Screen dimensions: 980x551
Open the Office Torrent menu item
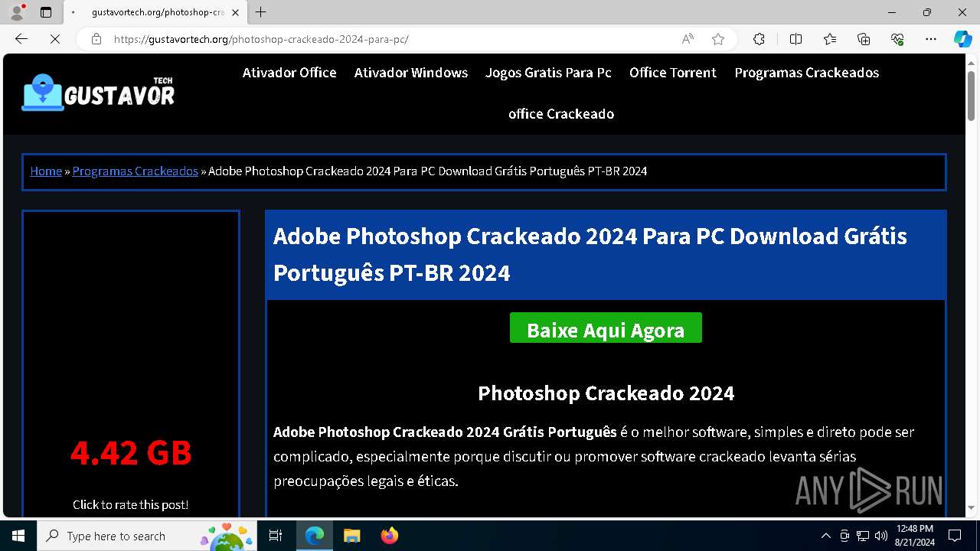(673, 73)
